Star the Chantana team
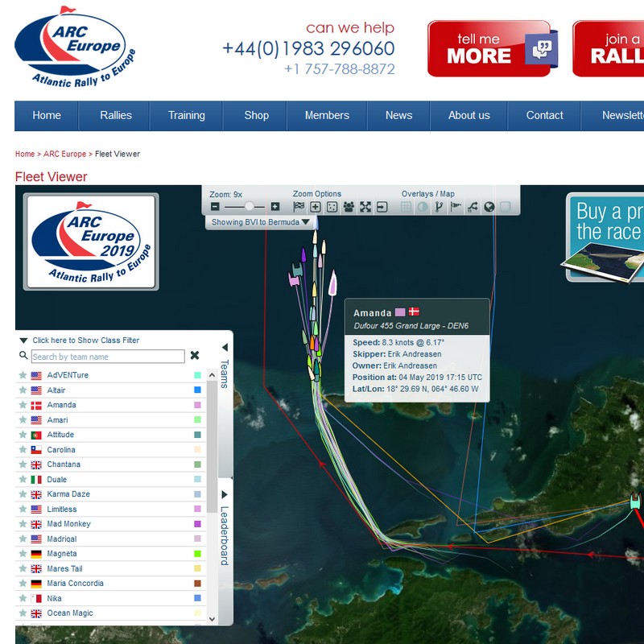The width and height of the screenshot is (644, 644). pyautogui.click(x=23, y=464)
